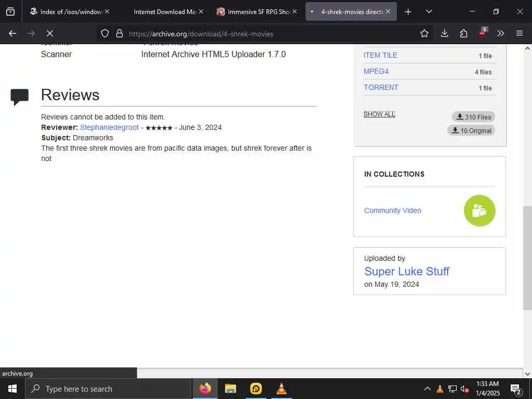Open reviewer Stephaniedegroot profile
532x399 pixels.
[109, 127]
